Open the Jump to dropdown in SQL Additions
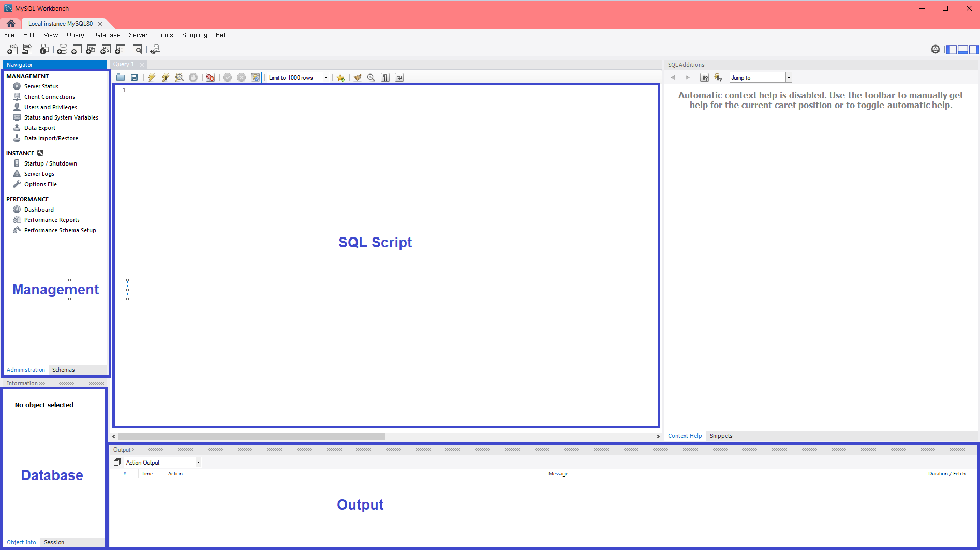The width and height of the screenshot is (980, 550). pyautogui.click(x=788, y=77)
